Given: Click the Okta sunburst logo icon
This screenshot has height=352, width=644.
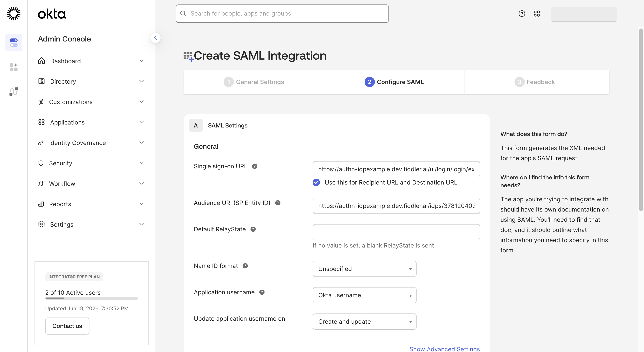Looking at the screenshot, I should [13, 13].
